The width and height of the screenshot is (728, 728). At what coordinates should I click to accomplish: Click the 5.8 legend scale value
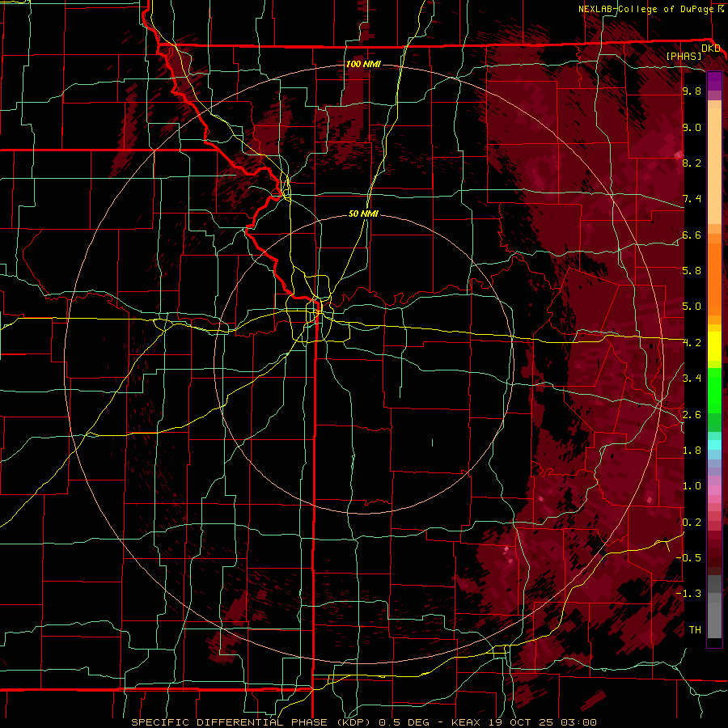point(692,271)
